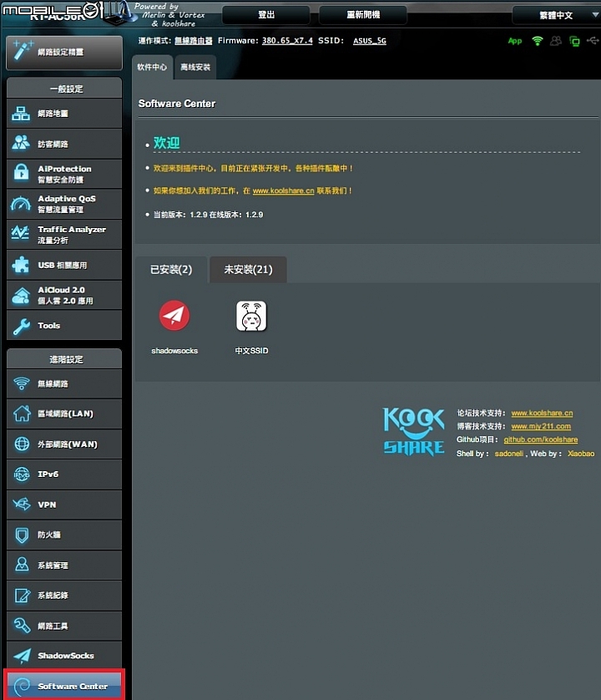This screenshot has height=700, width=601.
Task: Open the github.com/koolshare link
Action: 541,439
